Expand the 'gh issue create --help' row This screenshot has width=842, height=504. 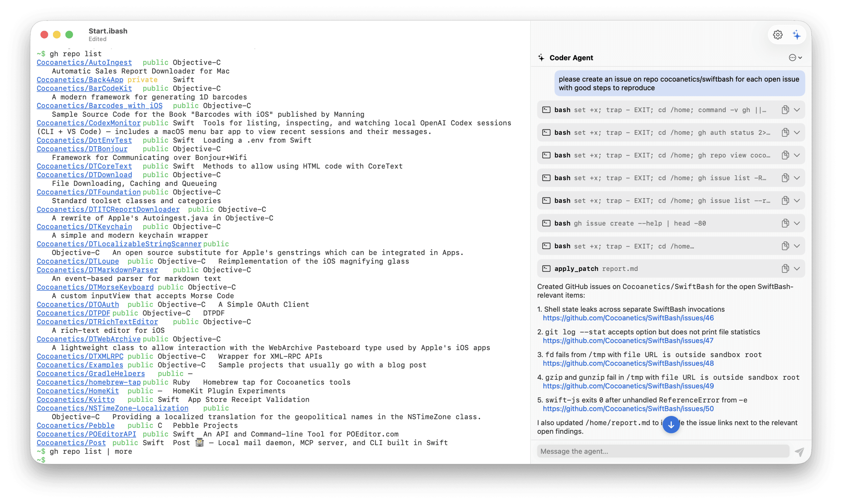coord(797,223)
